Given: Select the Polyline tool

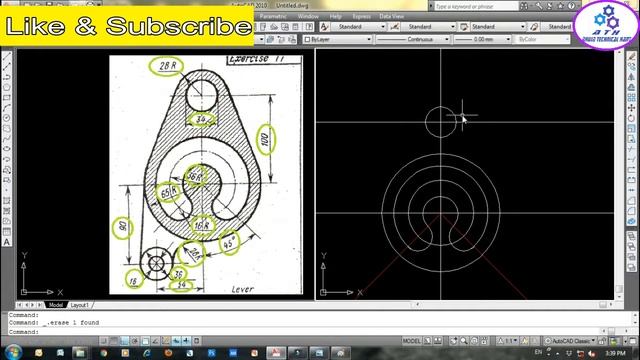Looking at the screenshot, I should [x=7, y=77].
